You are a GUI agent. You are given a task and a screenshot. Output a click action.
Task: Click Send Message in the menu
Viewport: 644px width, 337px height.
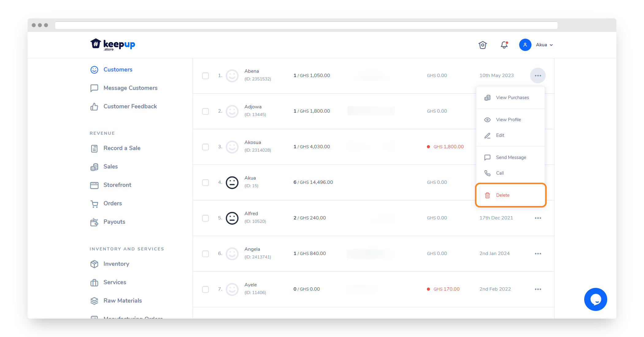point(511,157)
